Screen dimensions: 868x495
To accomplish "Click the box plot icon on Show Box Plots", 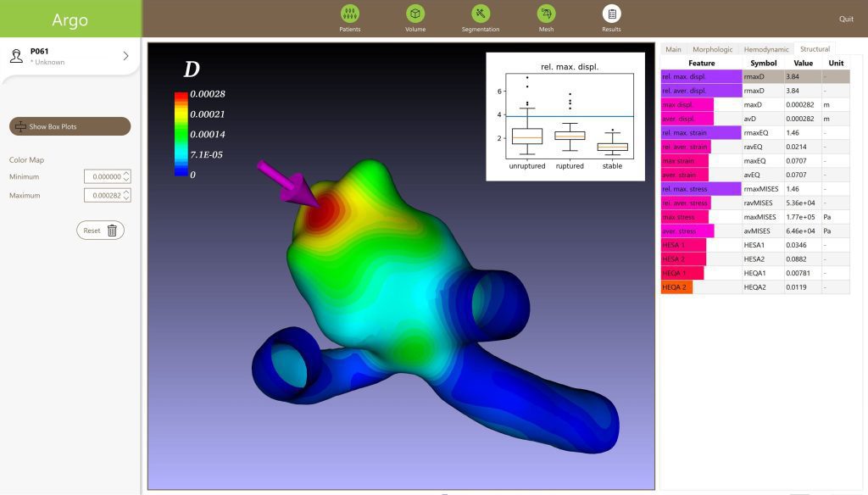I will 20,126.
